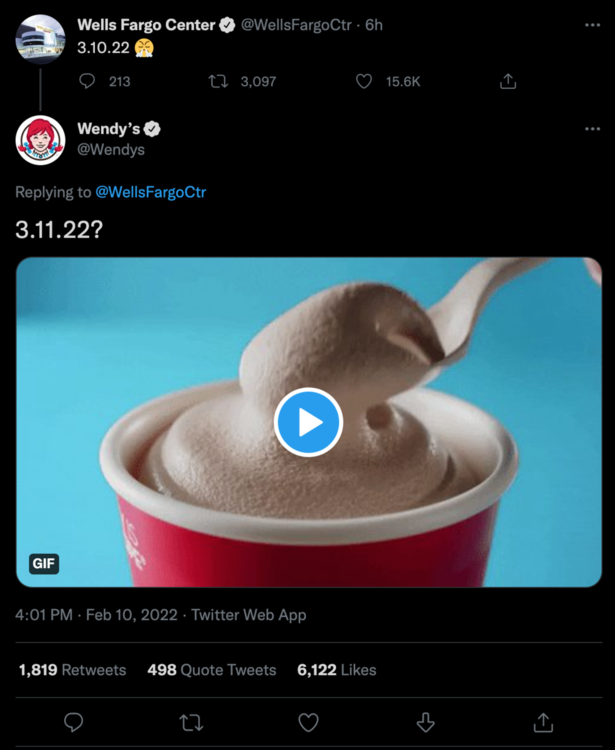Click the download arrow icon under Wendy's tweet
This screenshot has width=615, height=750.
coord(425,721)
